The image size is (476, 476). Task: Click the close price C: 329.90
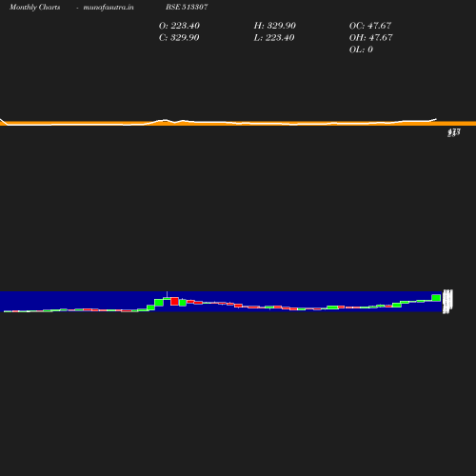[179, 37]
